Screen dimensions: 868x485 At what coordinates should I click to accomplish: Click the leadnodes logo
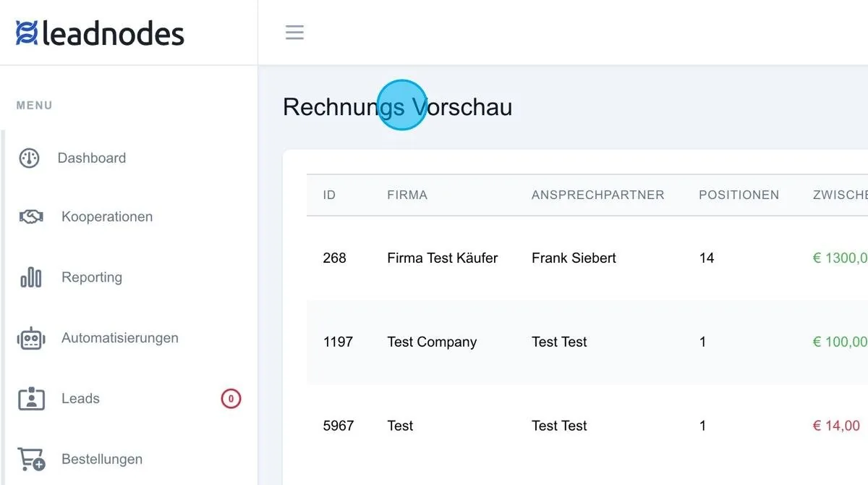pos(100,33)
